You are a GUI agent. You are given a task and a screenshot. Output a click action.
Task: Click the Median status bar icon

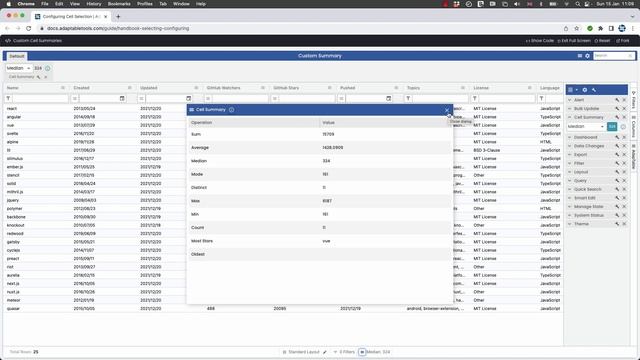tap(362, 352)
